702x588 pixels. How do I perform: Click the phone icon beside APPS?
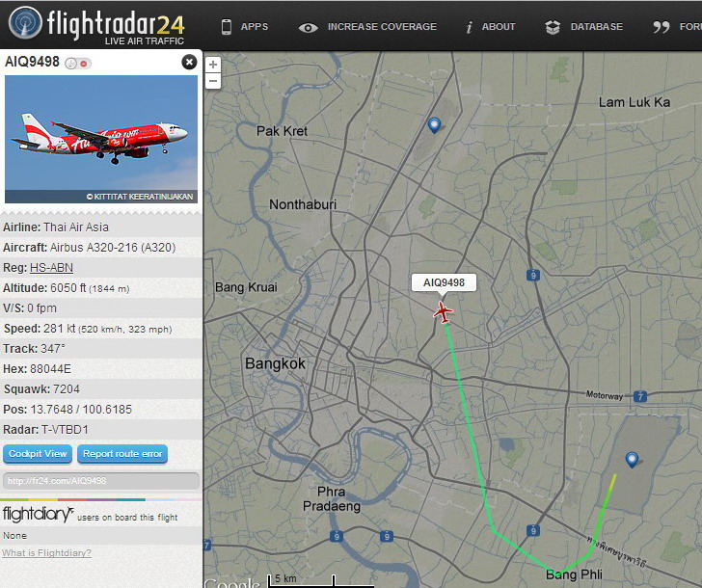(227, 27)
